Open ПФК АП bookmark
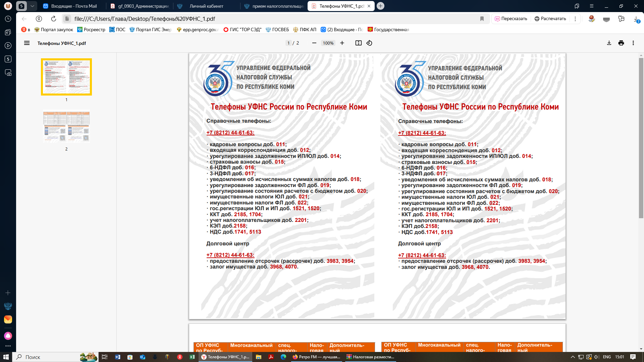The image size is (644, 362). 305,29
